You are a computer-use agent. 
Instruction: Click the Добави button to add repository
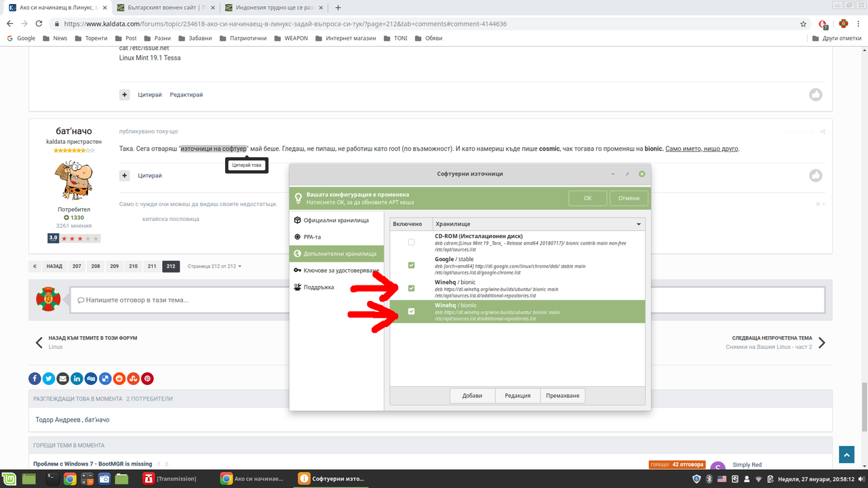tap(473, 396)
